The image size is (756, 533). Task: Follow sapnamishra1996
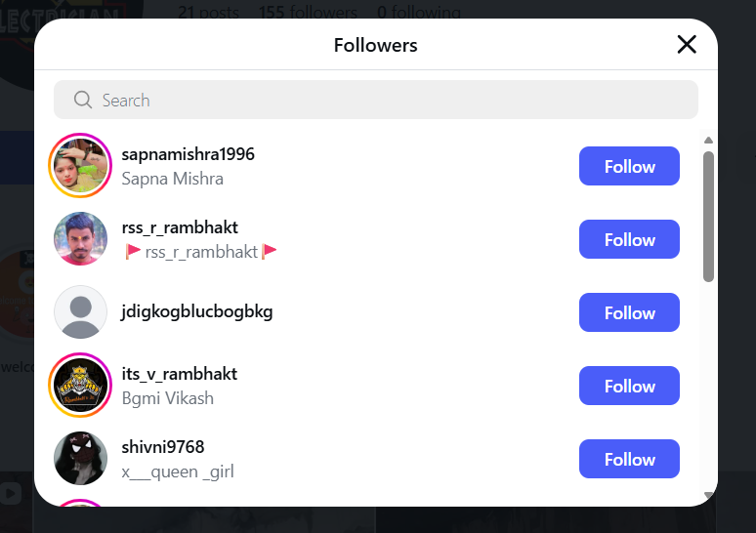(629, 166)
